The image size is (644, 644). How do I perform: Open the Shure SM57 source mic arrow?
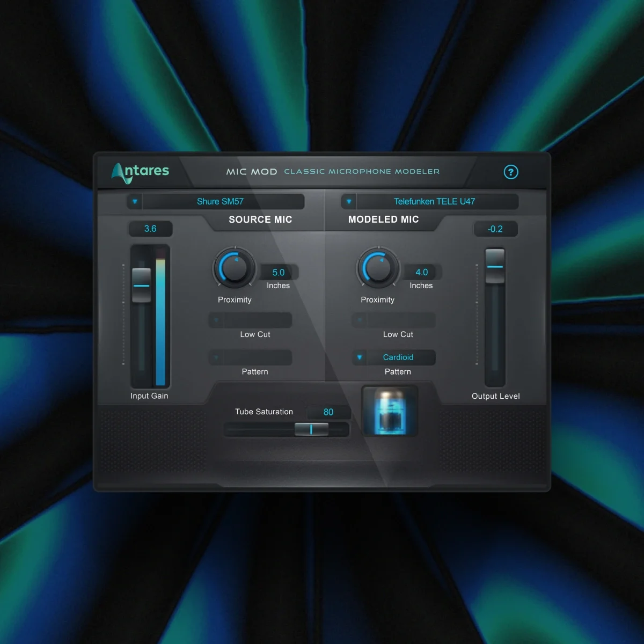pos(135,202)
